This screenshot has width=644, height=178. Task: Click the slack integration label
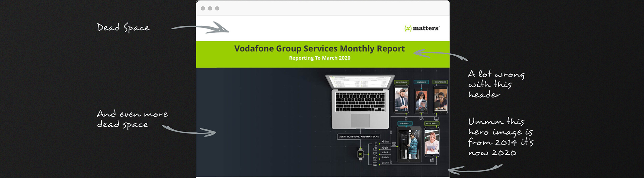[x=385, y=158]
